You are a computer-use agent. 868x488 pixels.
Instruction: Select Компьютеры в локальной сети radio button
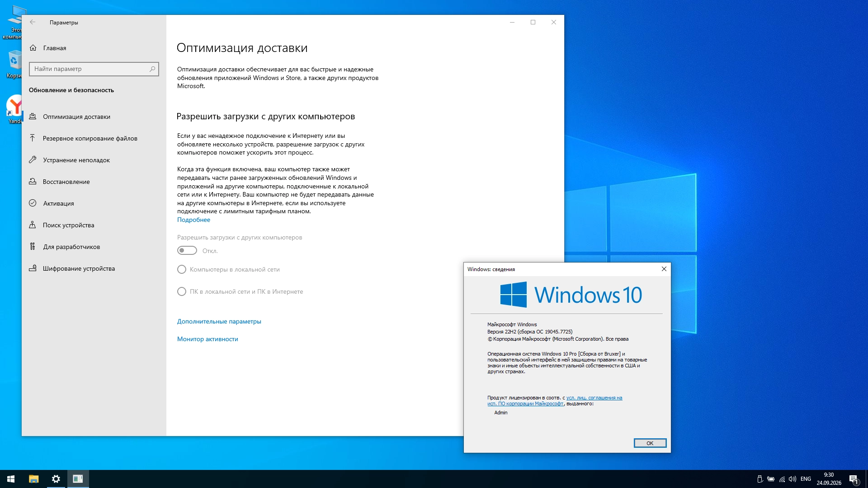pyautogui.click(x=182, y=270)
